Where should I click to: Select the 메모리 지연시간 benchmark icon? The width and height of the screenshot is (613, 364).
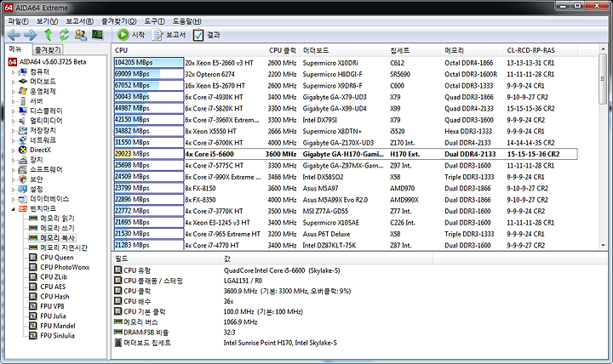pos(33,247)
